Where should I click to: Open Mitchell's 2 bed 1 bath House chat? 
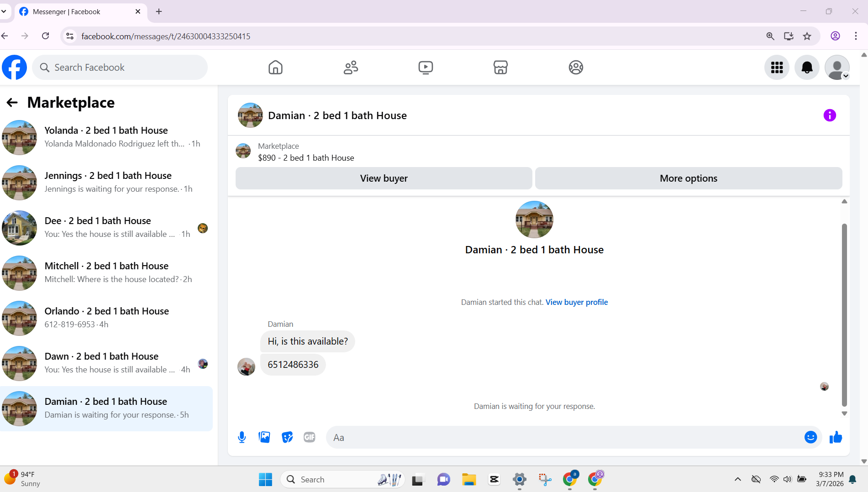[106, 273]
